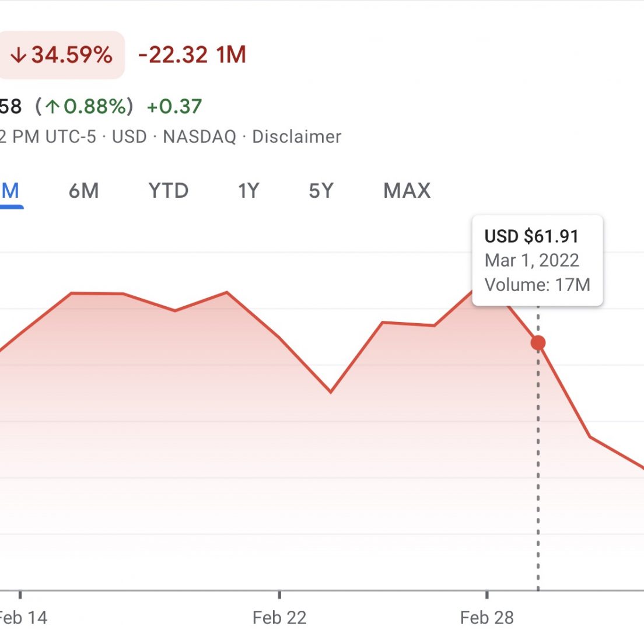644x644 pixels.
Task: Click the red data point marker
Action: click(538, 342)
